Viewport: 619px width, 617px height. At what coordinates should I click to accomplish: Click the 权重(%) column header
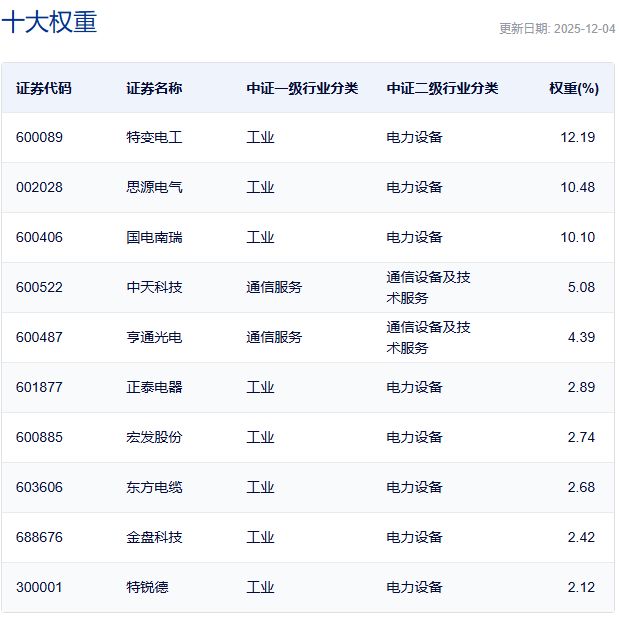[x=573, y=88]
